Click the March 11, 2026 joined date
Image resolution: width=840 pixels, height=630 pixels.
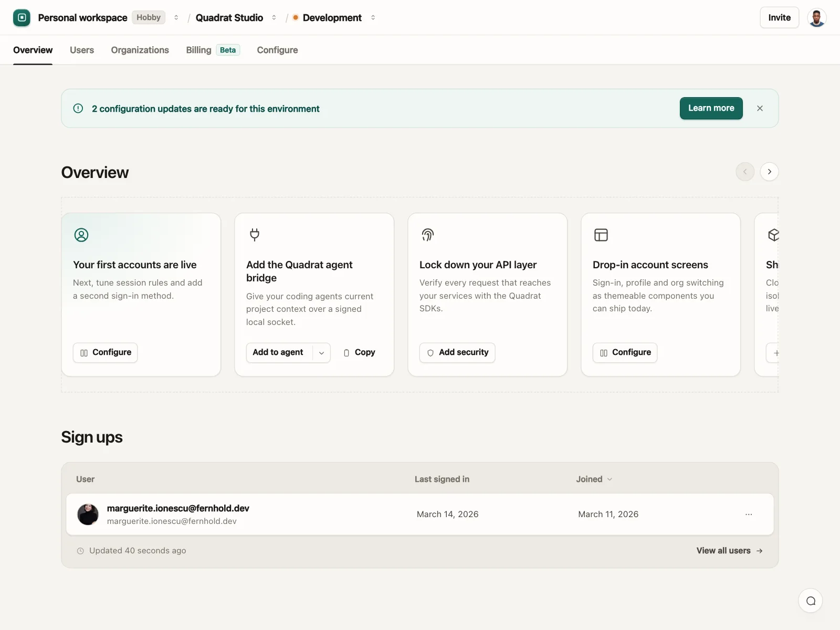608,514
